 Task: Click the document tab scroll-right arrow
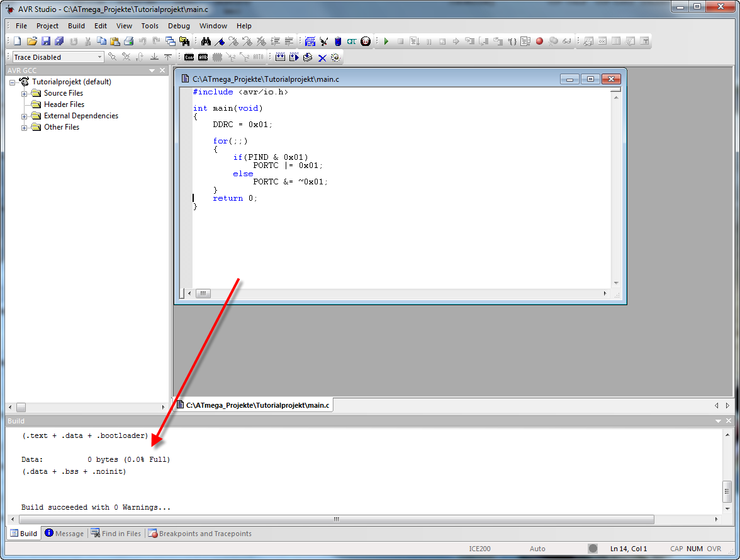727,405
